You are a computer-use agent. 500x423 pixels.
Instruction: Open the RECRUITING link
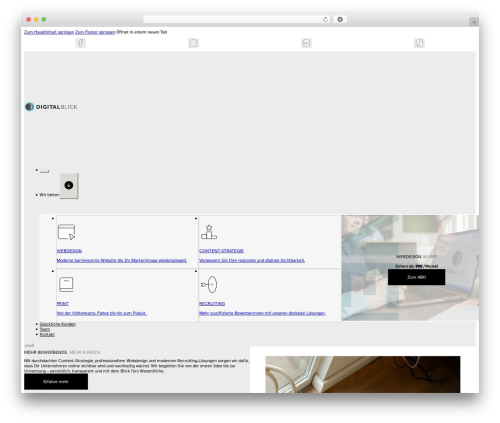tap(212, 304)
